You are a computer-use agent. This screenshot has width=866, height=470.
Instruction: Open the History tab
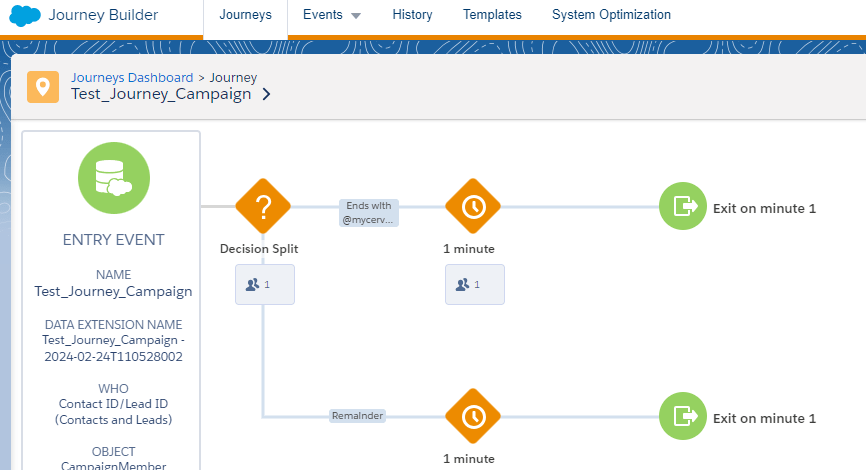(x=412, y=15)
